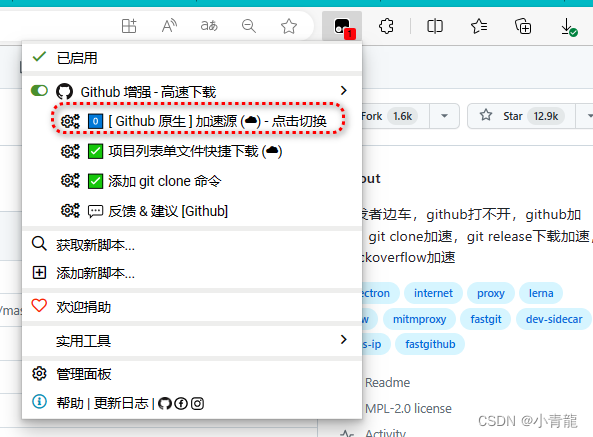
Task: Click the star icon in the Star button
Action: (x=486, y=115)
